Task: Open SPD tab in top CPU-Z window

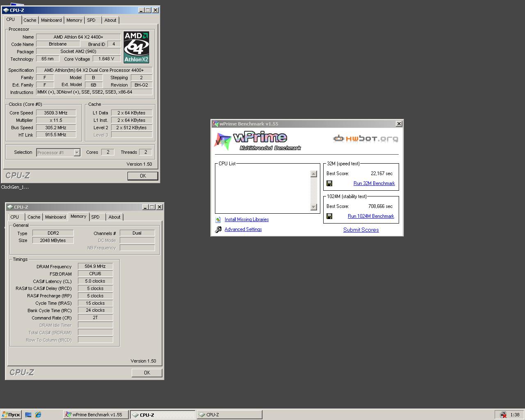Action: (x=91, y=20)
